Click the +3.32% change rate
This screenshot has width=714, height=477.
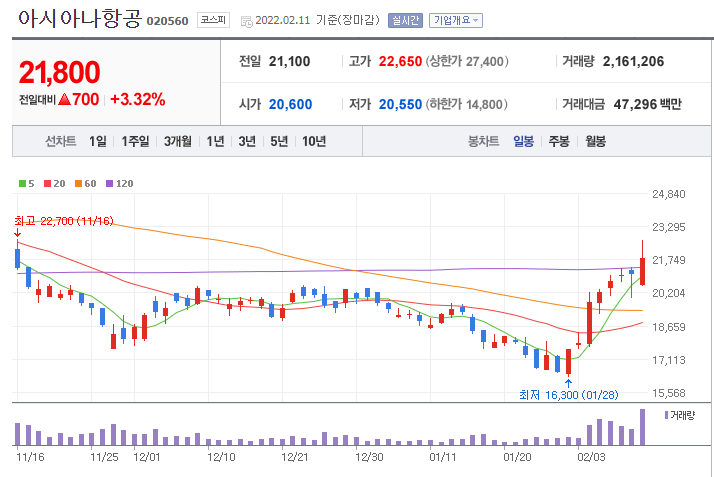coord(138,99)
